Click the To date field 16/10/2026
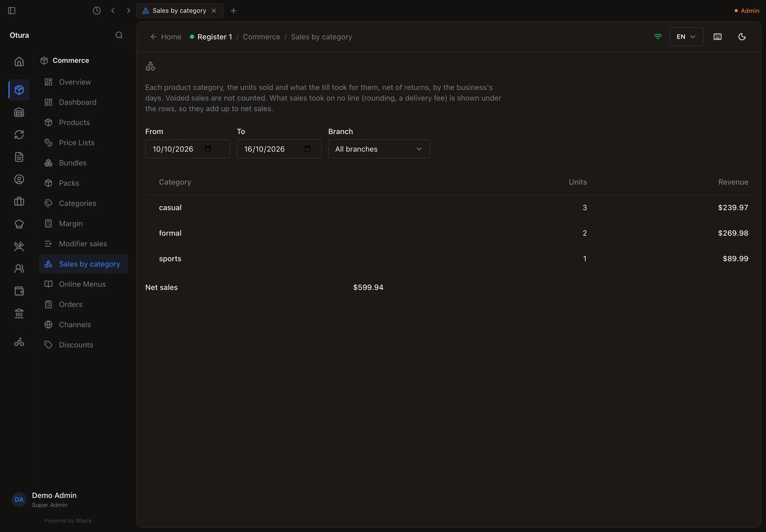This screenshot has height=532, width=766. point(279,149)
